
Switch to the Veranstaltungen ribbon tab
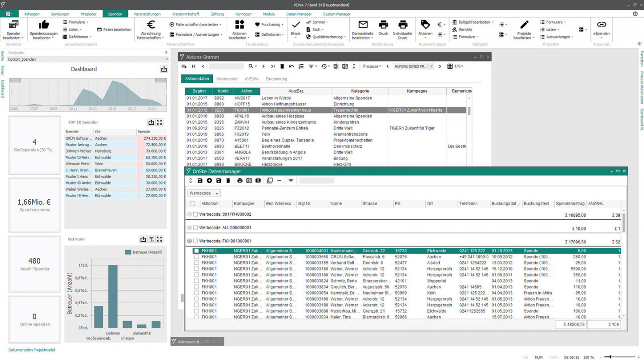[x=147, y=14]
